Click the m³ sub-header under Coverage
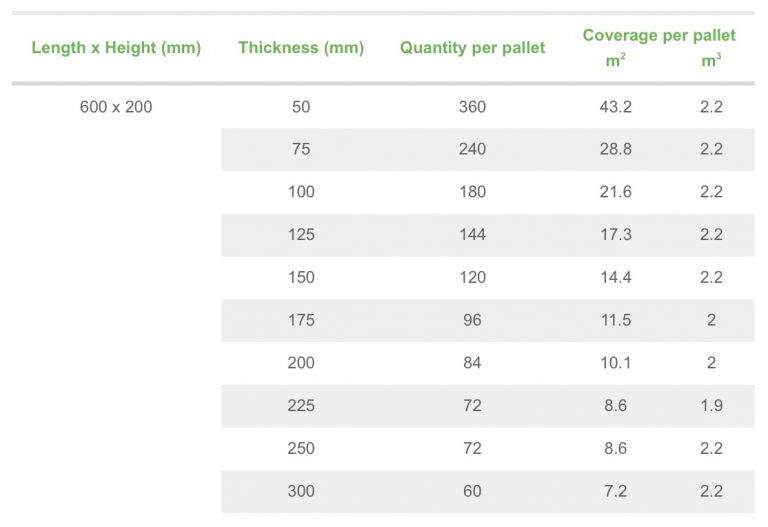 click(x=711, y=61)
